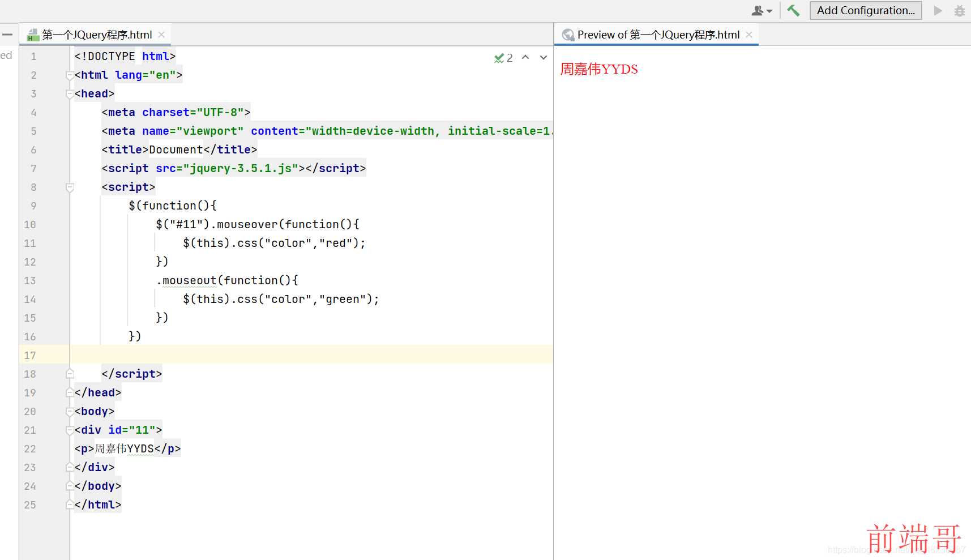Click the meta name="viewport" line
The width and height of the screenshot is (971, 560).
[327, 131]
